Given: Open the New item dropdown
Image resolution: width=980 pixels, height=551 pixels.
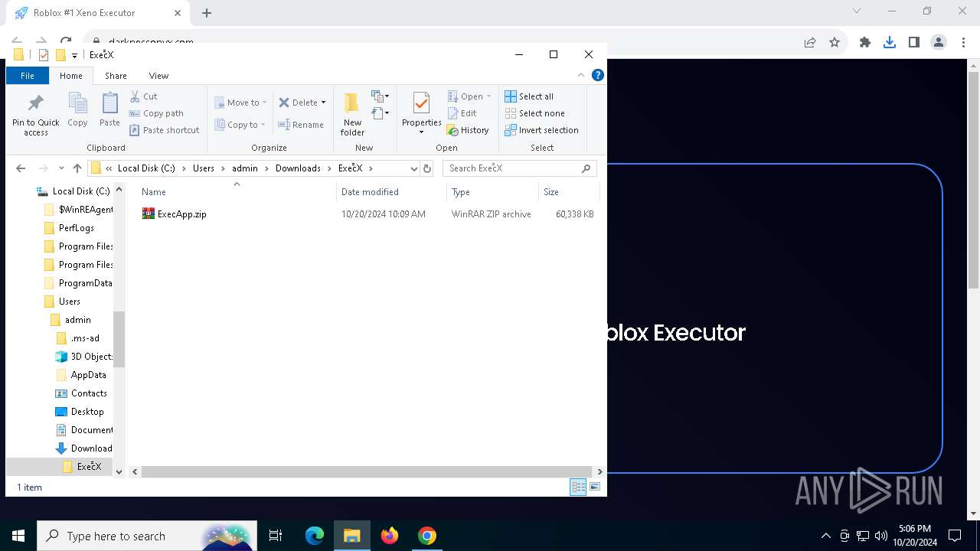Looking at the screenshot, I should (x=381, y=96).
